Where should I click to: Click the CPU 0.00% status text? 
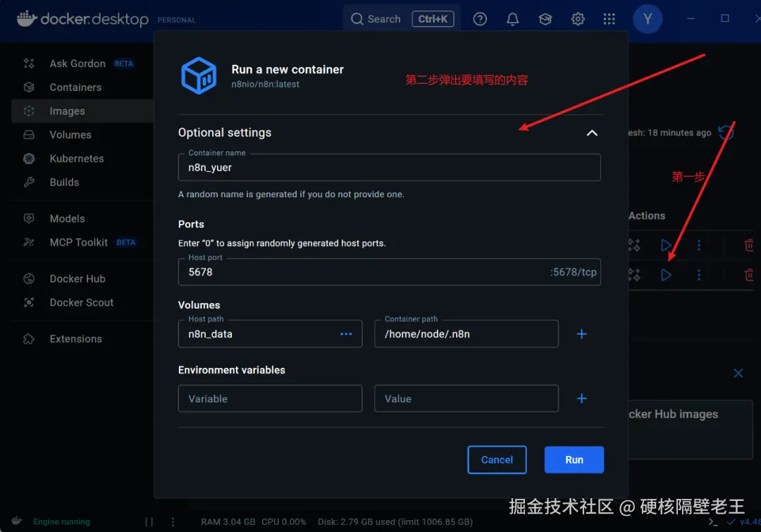coord(284,522)
